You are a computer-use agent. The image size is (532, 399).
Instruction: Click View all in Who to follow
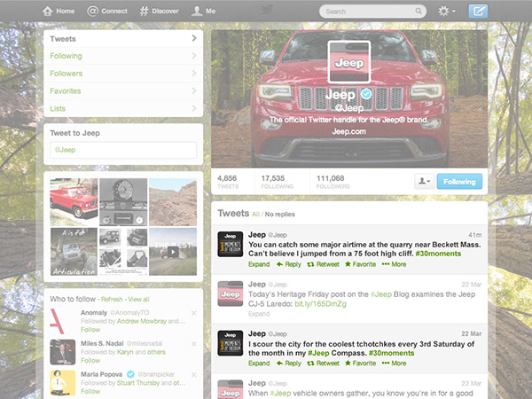[x=138, y=300]
